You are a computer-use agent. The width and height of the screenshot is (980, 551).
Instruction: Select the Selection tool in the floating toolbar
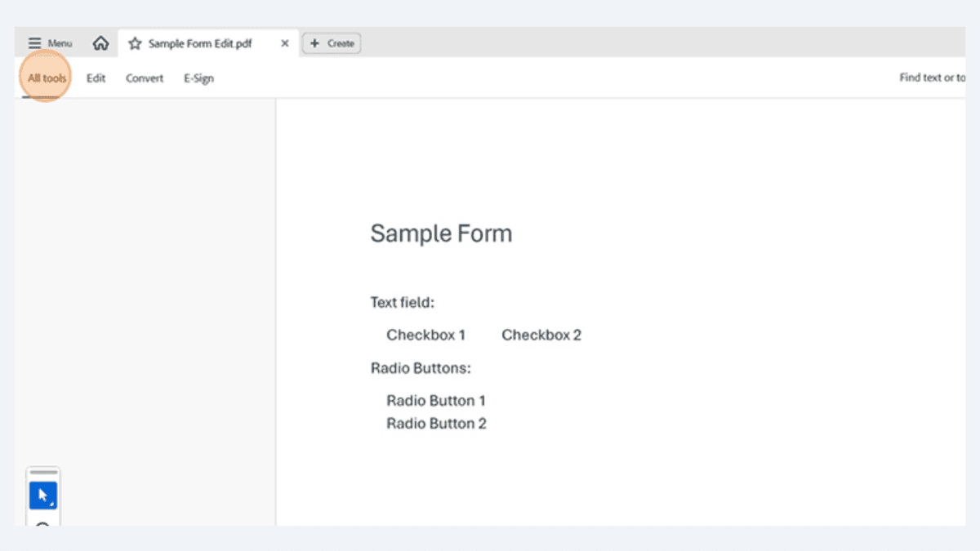click(42, 494)
